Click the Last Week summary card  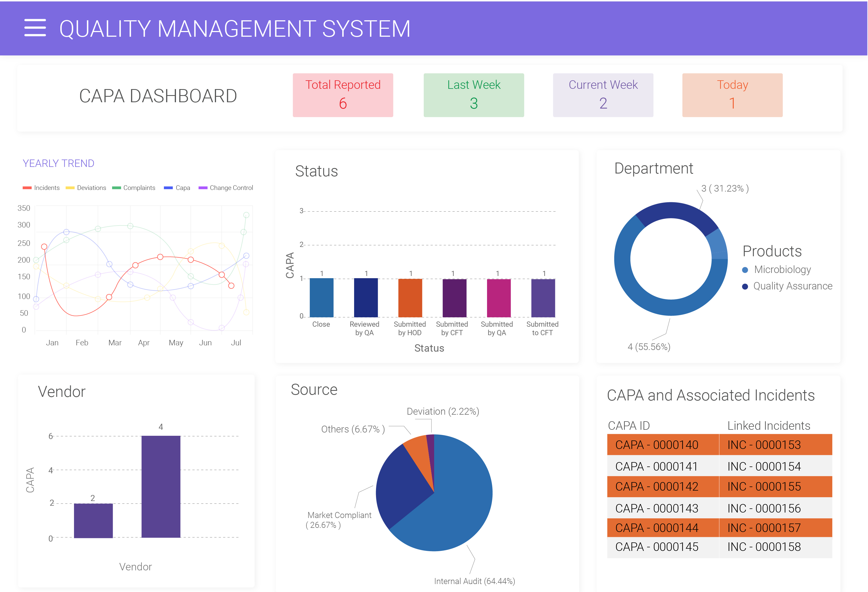pyautogui.click(x=473, y=95)
